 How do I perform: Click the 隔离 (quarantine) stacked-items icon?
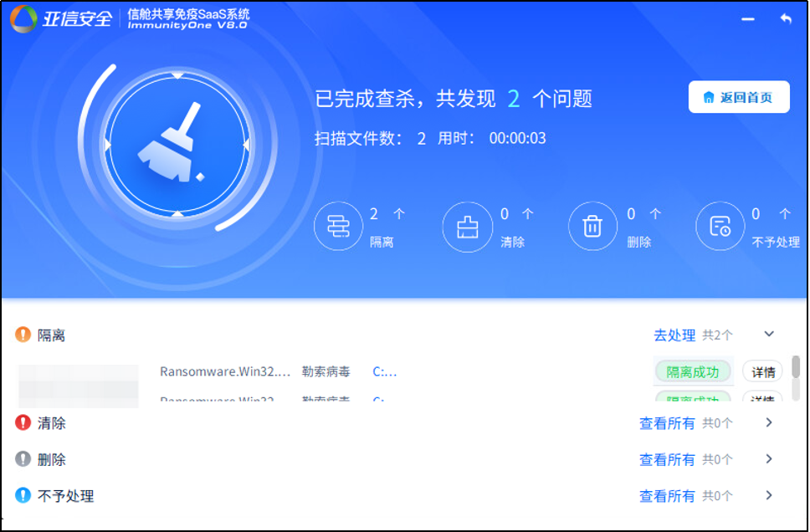pos(338,226)
